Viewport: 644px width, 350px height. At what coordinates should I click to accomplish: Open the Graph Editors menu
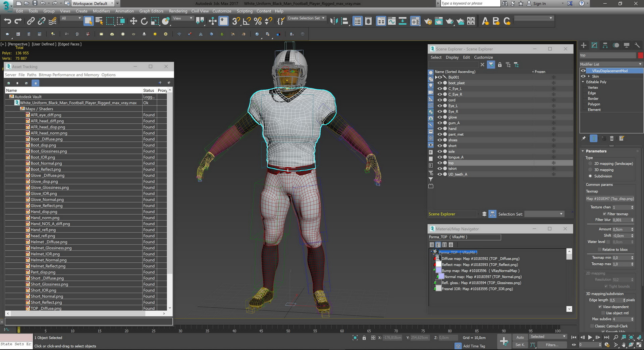(151, 11)
